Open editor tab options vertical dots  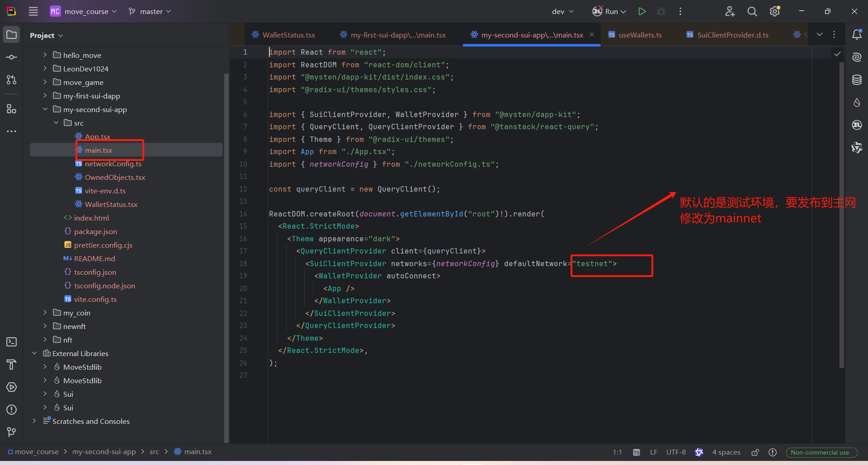click(x=834, y=34)
